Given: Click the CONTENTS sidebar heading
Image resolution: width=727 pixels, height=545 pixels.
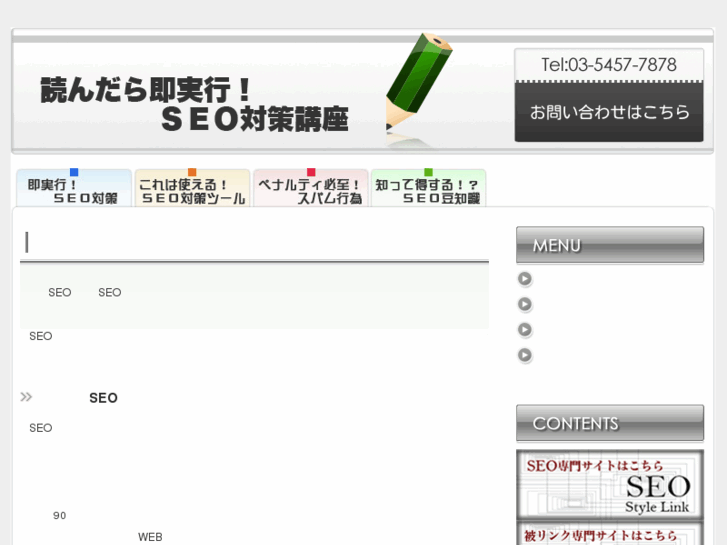Looking at the screenshot, I should (610, 423).
